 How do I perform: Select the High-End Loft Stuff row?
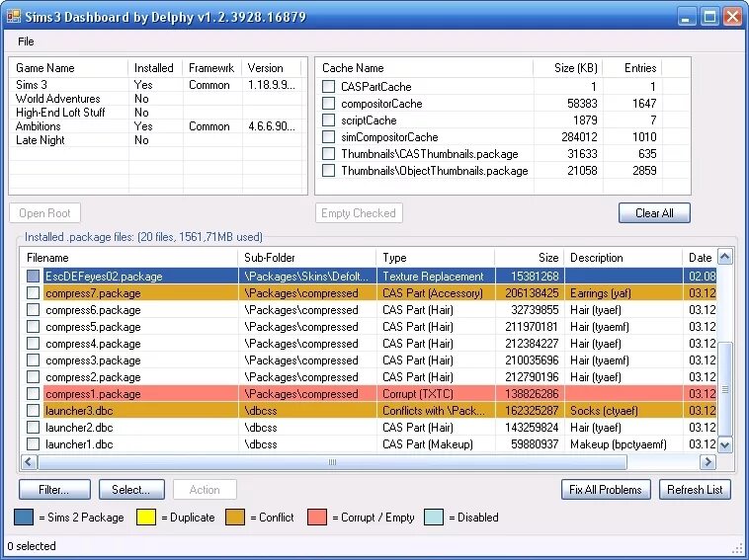158,113
